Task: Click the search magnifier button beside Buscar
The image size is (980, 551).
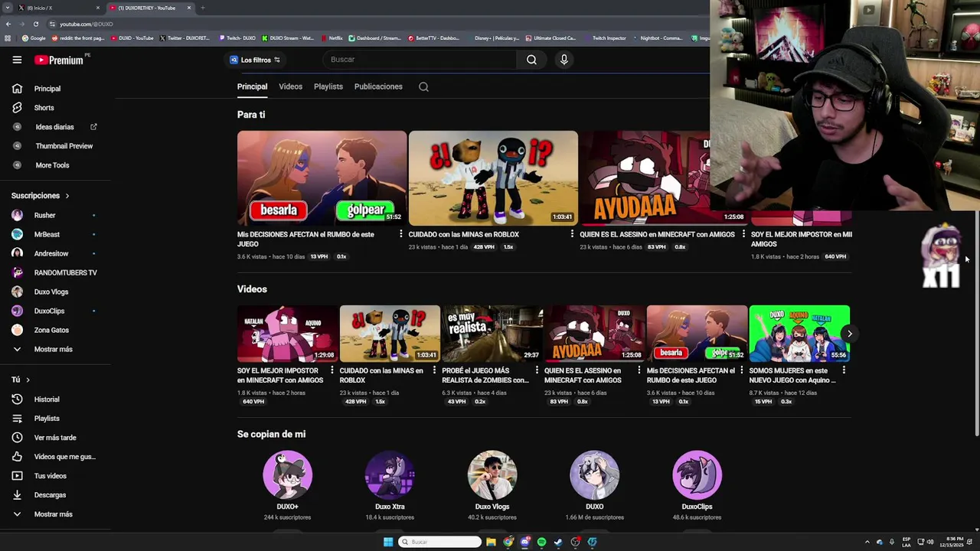Action: [531, 60]
